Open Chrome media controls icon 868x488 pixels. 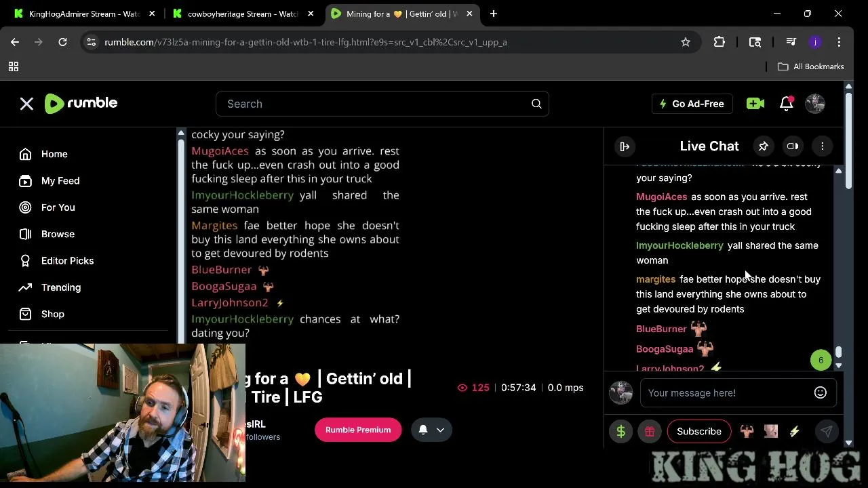[791, 42]
